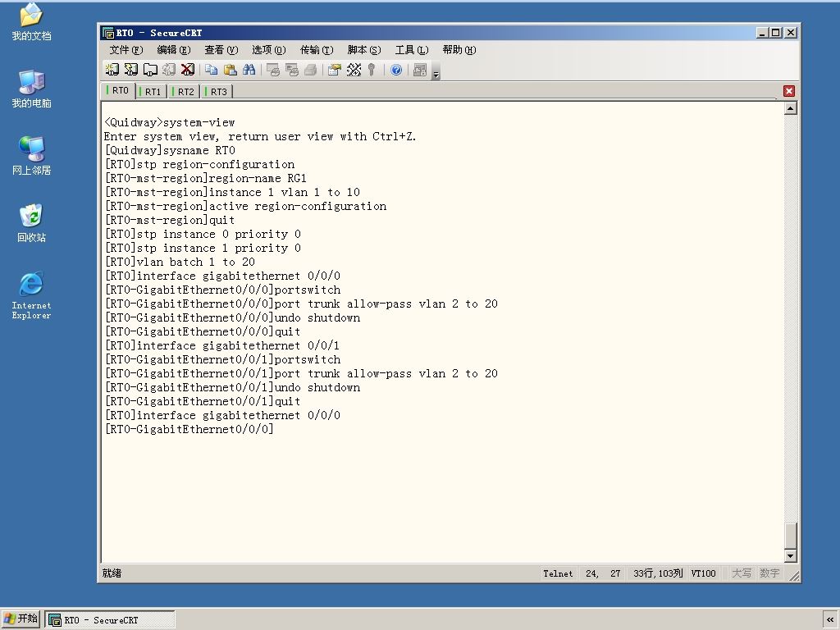Click the 就绪 status text
The height and width of the screenshot is (630, 840).
[112, 573]
